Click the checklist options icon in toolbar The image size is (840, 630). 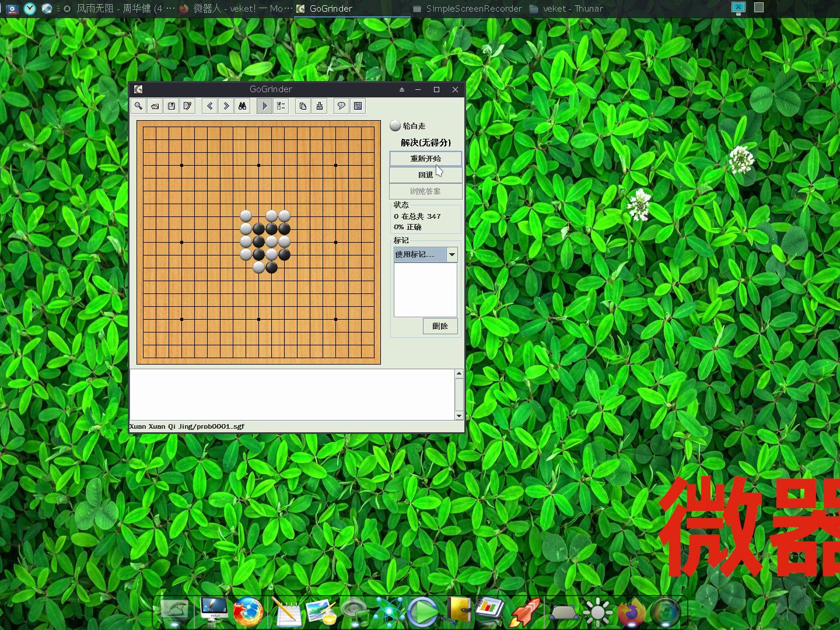point(281,106)
